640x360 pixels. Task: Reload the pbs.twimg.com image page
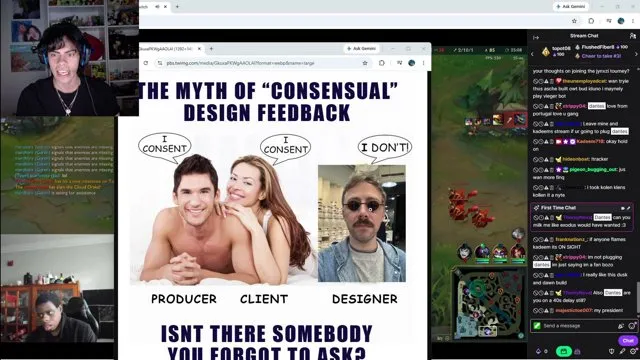click(146, 63)
